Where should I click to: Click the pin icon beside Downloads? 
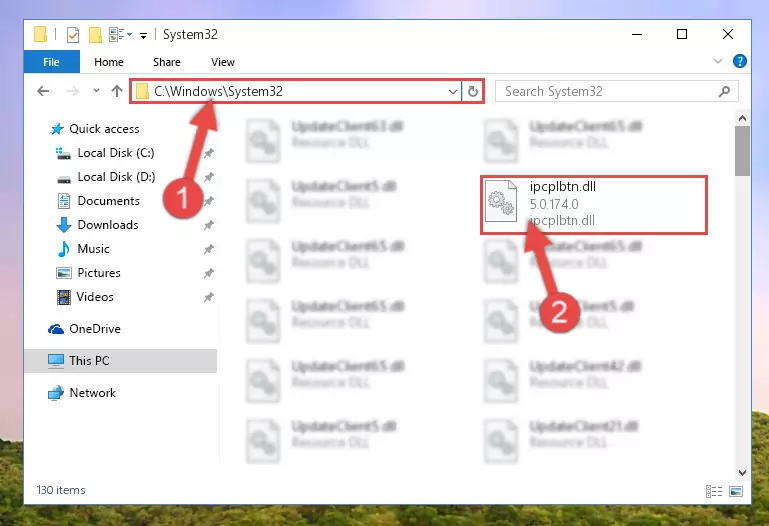coord(209,225)
